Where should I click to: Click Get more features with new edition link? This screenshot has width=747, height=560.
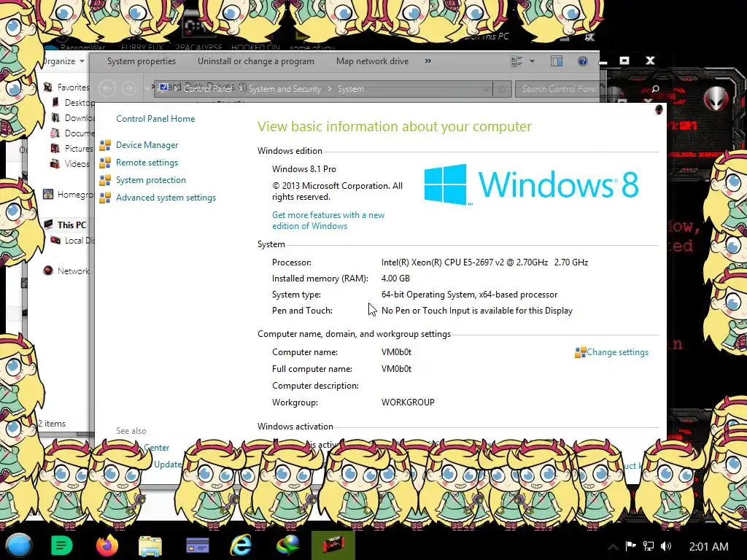(328, 220)
